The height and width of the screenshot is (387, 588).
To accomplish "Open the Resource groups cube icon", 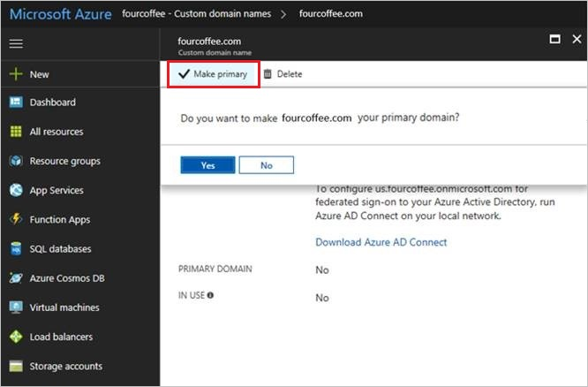I will [16, 161].
